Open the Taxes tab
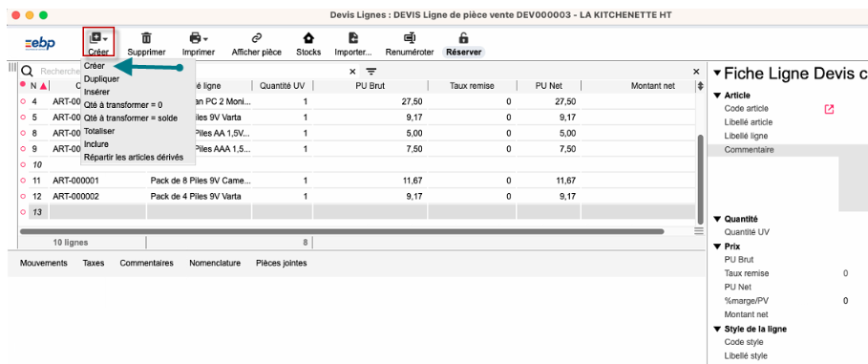 point(94,263)
